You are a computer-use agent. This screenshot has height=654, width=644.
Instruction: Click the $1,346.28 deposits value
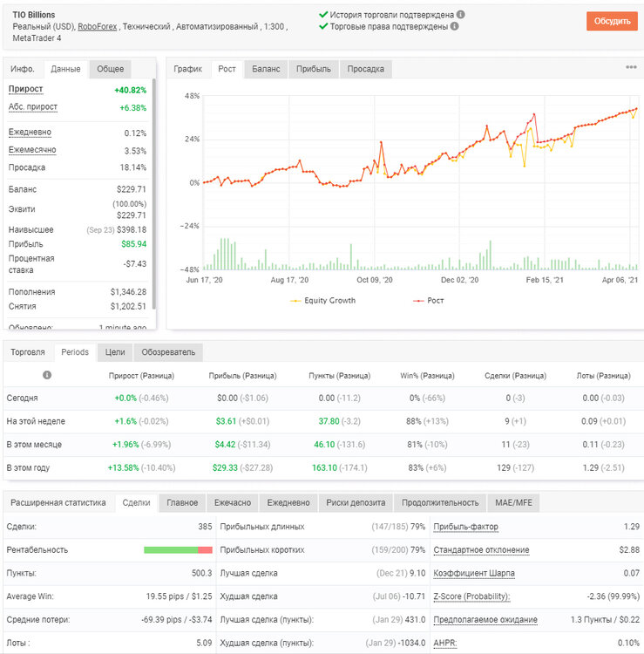(x=128, y=292)
